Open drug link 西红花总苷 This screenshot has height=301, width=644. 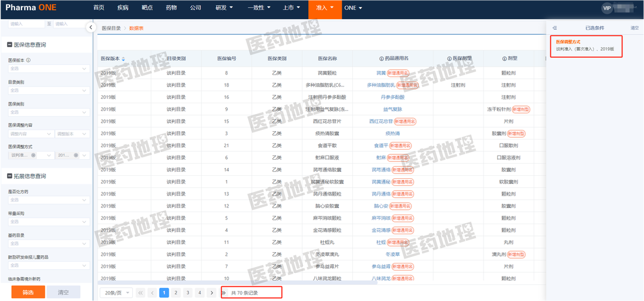click(381, 122)
